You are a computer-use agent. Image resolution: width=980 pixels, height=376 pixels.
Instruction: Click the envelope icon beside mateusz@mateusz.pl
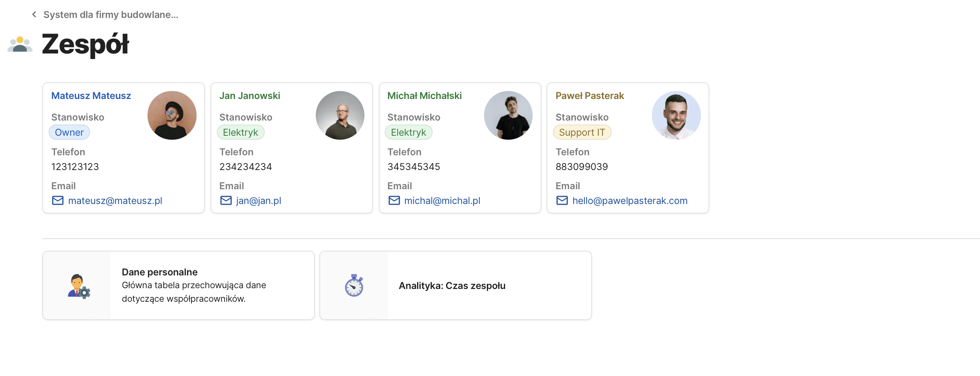click(58, 200)
